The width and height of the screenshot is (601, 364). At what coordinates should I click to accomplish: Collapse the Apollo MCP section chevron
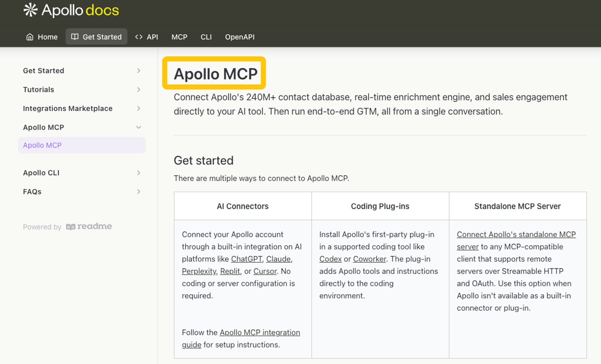coord(139,127)
